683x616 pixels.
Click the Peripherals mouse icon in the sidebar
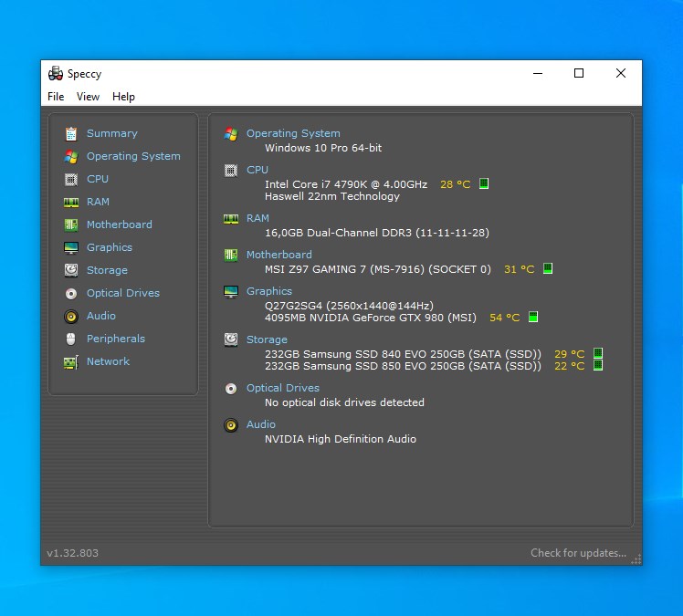[x=70, y=339]
